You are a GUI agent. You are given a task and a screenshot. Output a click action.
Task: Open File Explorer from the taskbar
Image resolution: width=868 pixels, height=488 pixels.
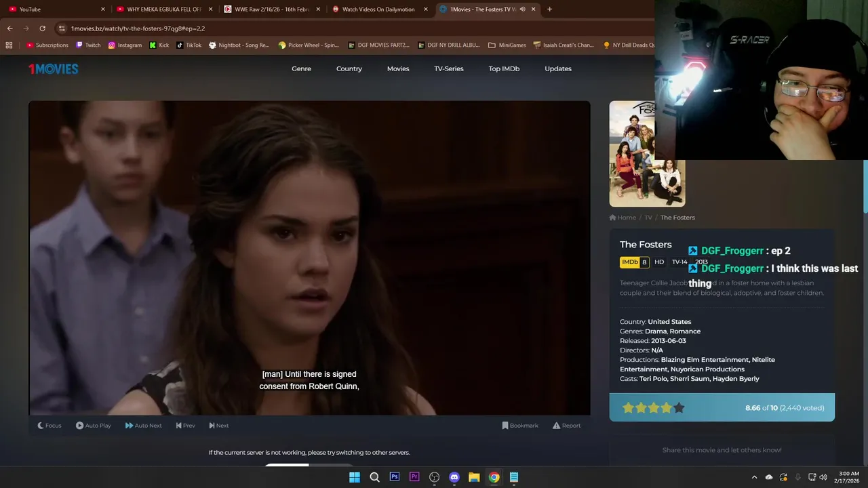tap(474, 477)
